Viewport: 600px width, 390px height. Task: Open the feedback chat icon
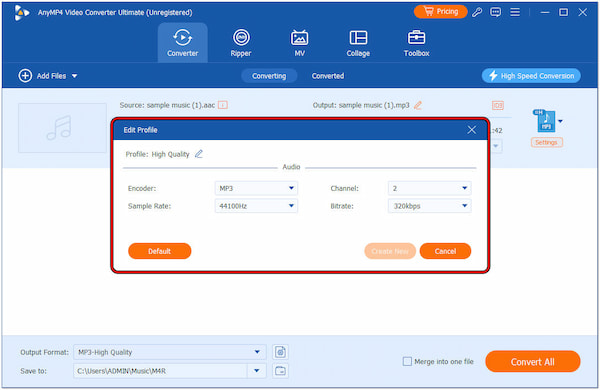click(x=496, y=12)
